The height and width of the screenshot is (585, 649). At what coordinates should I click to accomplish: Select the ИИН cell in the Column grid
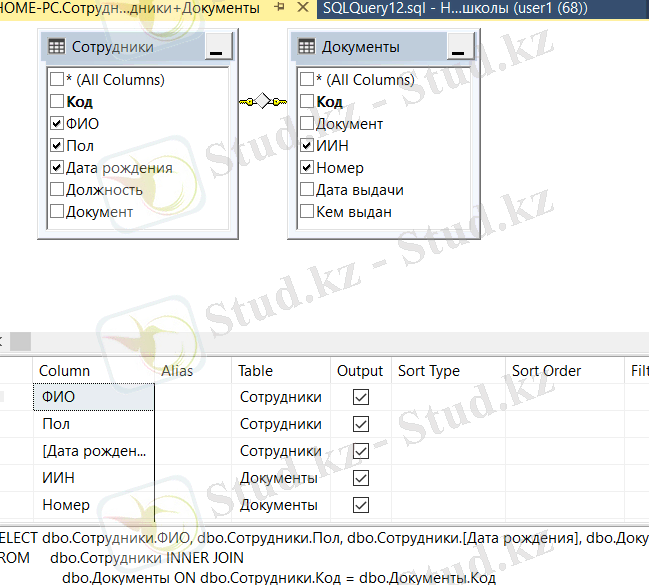point(94,478)
